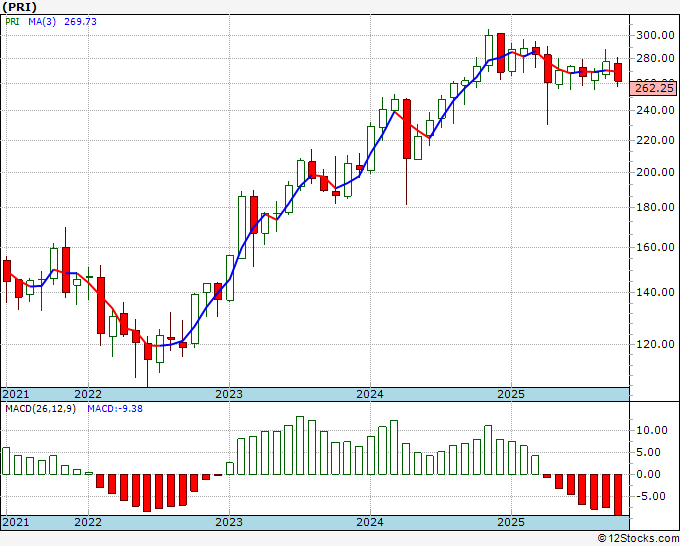680x546 pixels.
Task: Click the highest green MACD bar in mid-2023
Action: tap(300, 445)
